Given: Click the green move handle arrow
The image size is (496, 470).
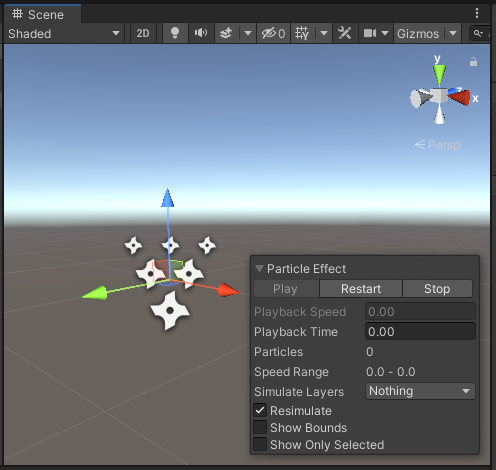Looking at the screenshot, I should [95, 293].
